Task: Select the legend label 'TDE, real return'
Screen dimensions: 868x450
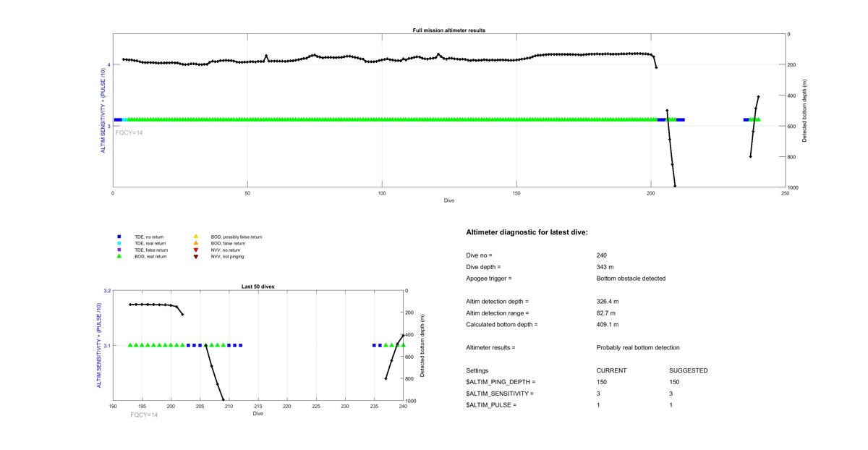Action: tap(150, 243)
